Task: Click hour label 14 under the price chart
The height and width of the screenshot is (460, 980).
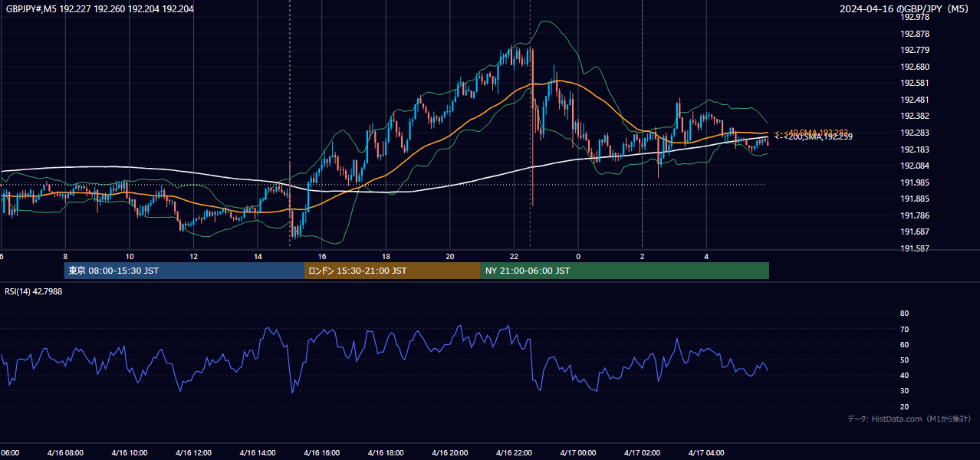Action: pos(258,256)
